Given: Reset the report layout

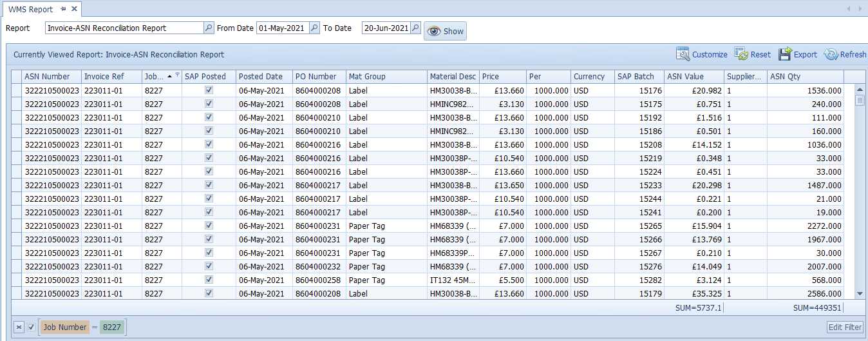Looking at the screenshot, I should [x=753, y=54].
